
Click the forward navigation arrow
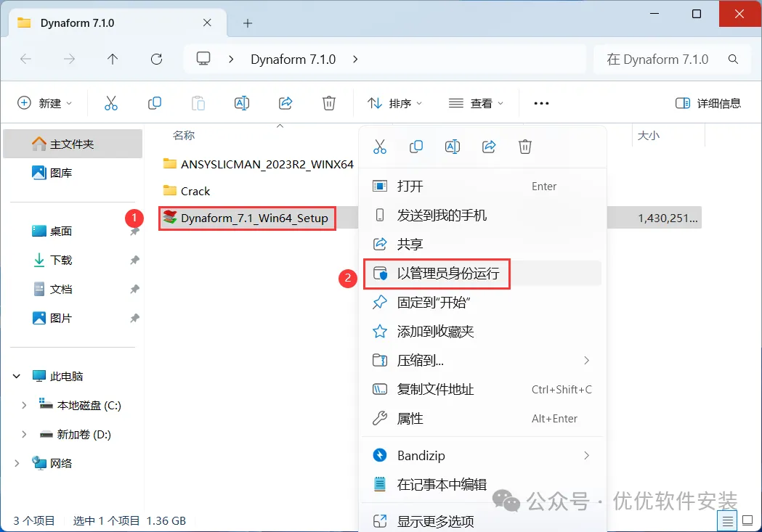pos(70,60)
